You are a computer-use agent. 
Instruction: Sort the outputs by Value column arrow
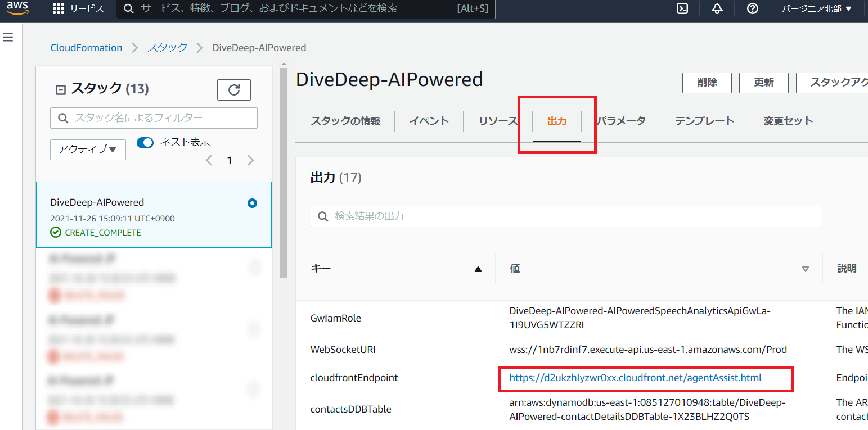(805, 269)
